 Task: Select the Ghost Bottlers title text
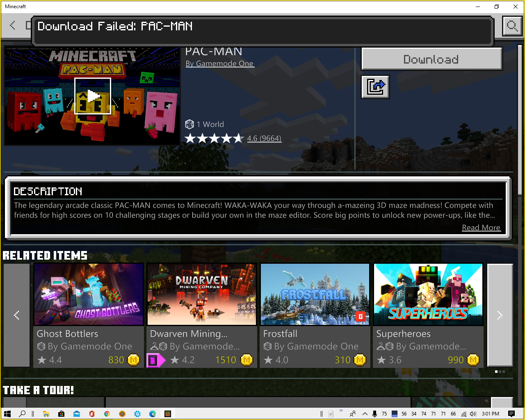click(x=68, y=334)
